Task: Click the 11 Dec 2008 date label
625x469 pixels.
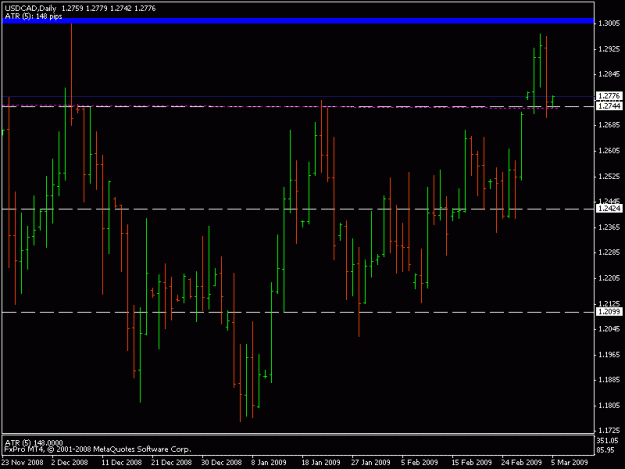Action: click(122, 462)
